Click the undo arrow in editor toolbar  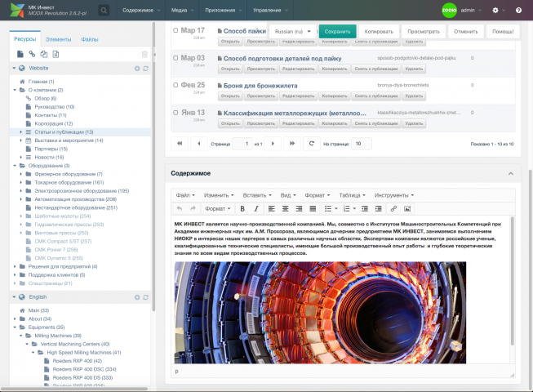pos(180,209)
